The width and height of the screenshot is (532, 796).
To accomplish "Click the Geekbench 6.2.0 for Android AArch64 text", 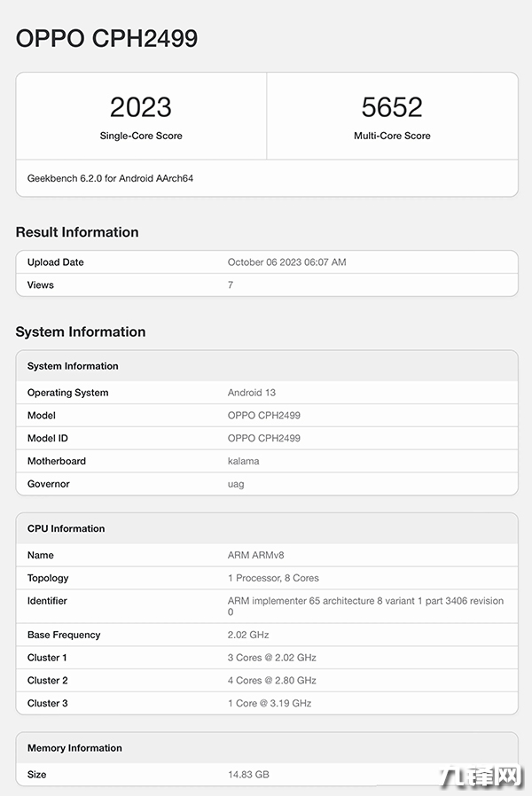I will [110, 178].
